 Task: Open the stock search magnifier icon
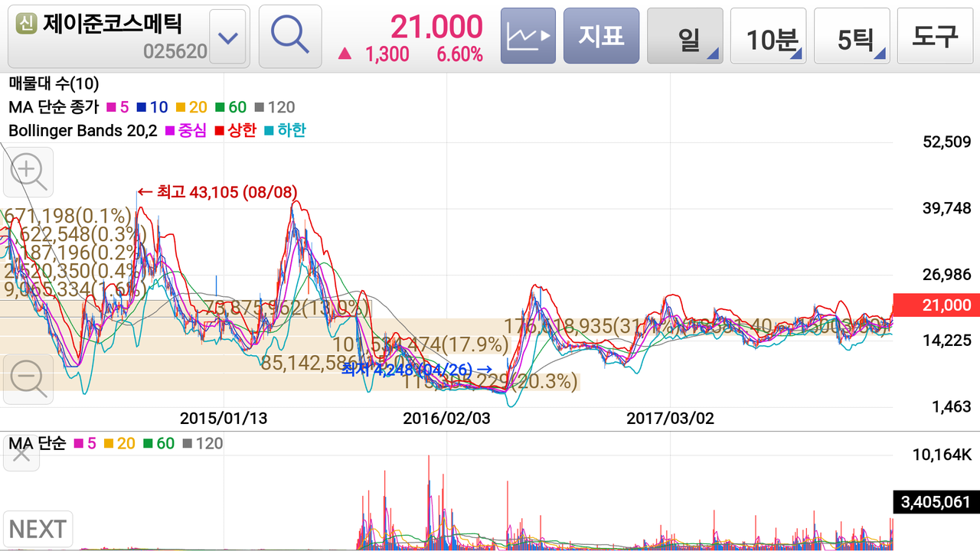pyautogui.click(x=289, y=35)
